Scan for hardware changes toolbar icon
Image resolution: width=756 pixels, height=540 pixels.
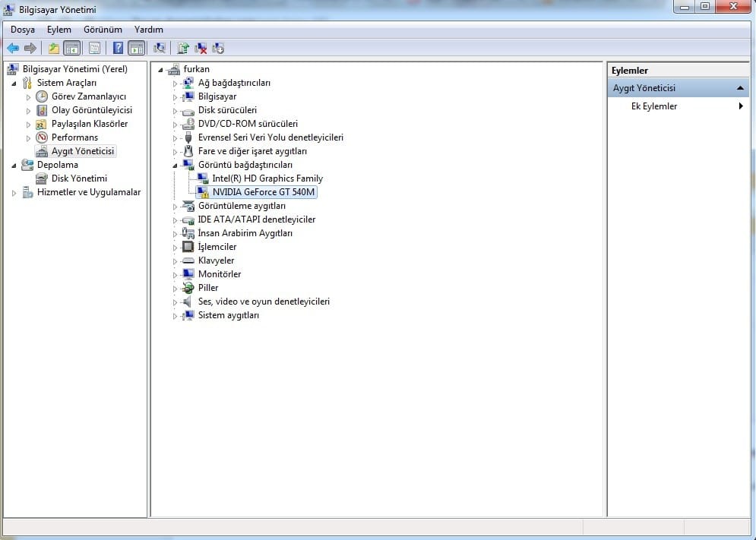coord(160,49)
